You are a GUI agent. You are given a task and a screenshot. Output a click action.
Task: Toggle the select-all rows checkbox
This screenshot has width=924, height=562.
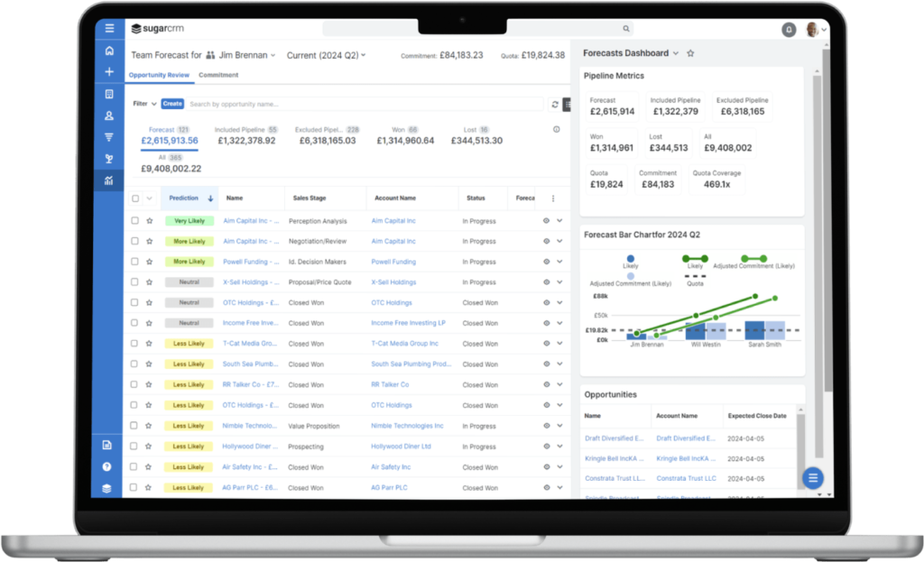pyautogui.click(x=135, y=198)
